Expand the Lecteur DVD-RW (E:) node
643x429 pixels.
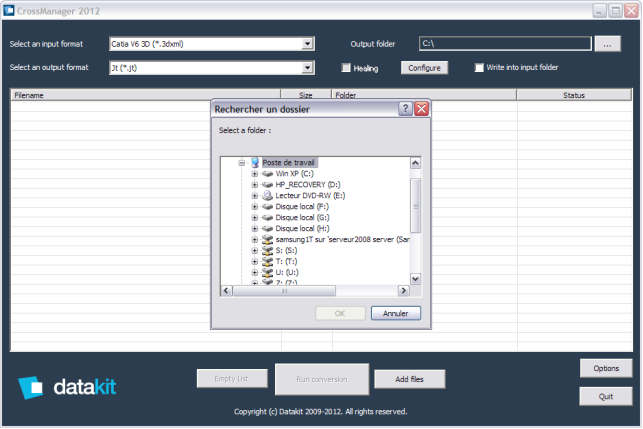pos(255,196)
